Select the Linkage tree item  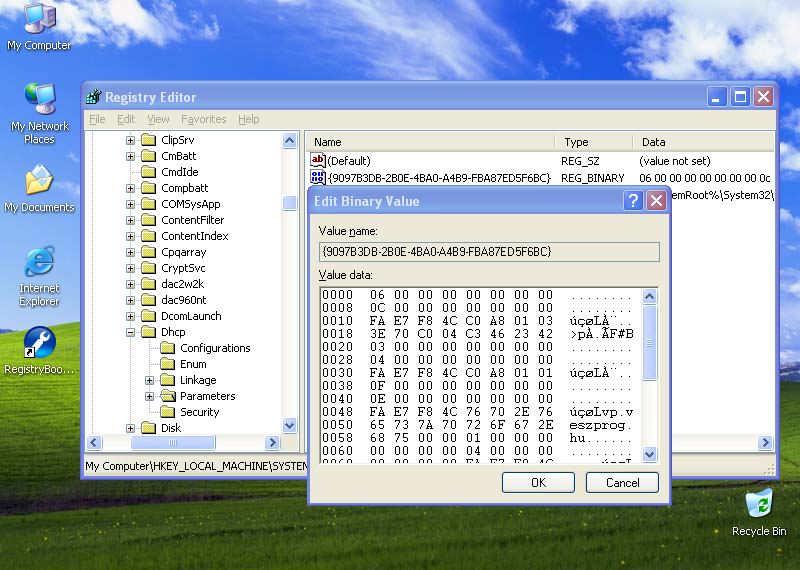tap(198, 380)
